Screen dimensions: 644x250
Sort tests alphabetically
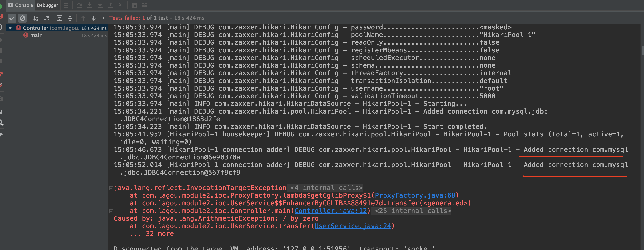point(36,18)
